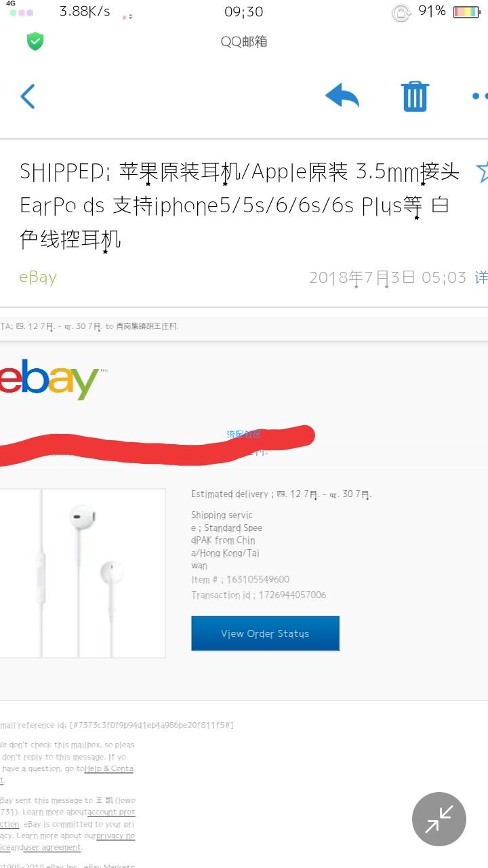Tap the green shield security icon
488x868 pixels.
click(x=35, y=41)
